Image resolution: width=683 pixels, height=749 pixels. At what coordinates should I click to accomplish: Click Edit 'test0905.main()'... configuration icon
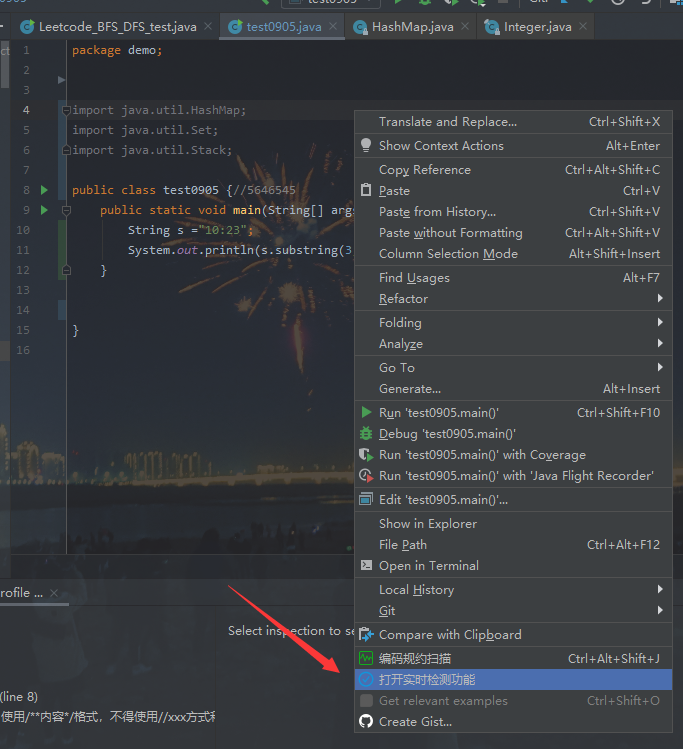(x=366, y=499)
